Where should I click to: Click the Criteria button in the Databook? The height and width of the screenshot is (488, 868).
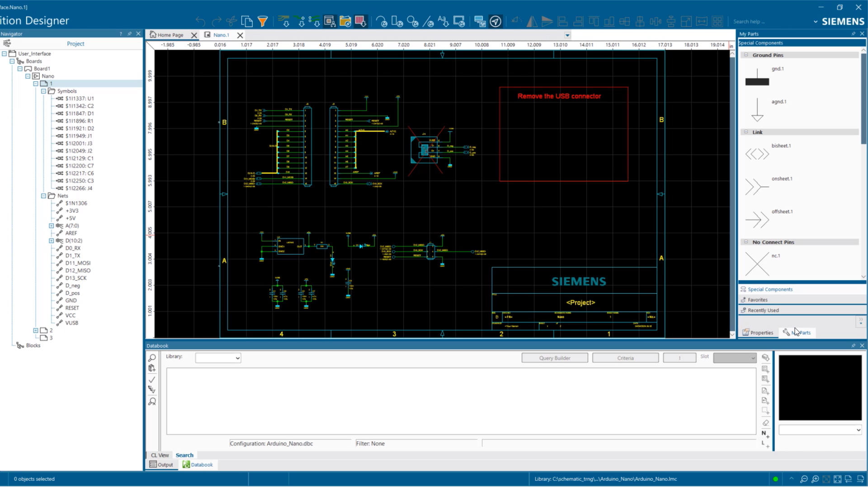click(625, 357)
